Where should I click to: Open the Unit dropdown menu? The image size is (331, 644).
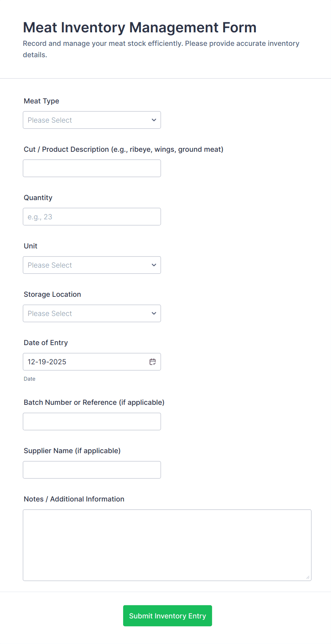click(92, 265)
